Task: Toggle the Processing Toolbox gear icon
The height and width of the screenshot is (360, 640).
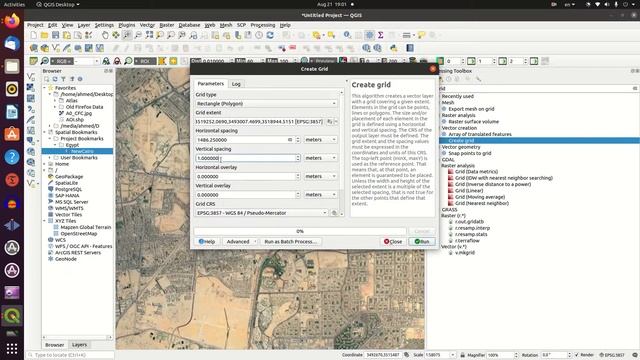Action: (x=369, y=36)
